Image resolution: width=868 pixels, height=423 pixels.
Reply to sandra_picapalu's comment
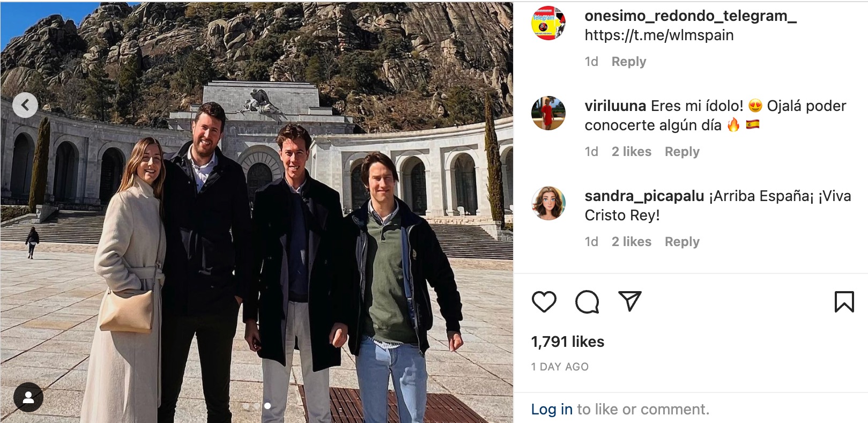pos(682,242)
